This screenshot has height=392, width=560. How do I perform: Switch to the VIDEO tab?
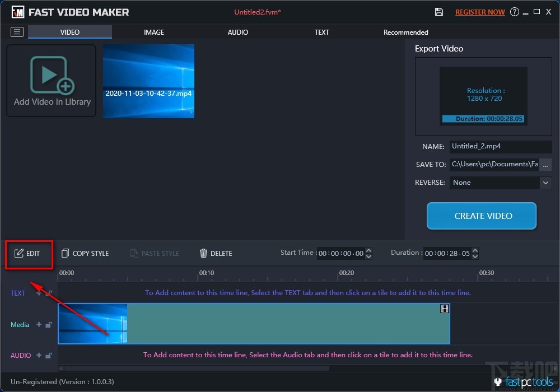tap(70, 32)
